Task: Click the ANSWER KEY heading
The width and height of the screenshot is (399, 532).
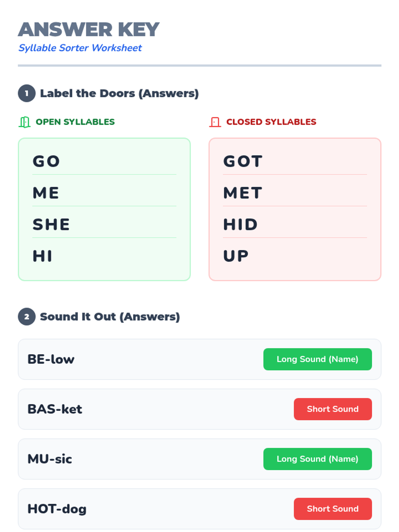Action: pyautogui.click(x=89, y=30)
